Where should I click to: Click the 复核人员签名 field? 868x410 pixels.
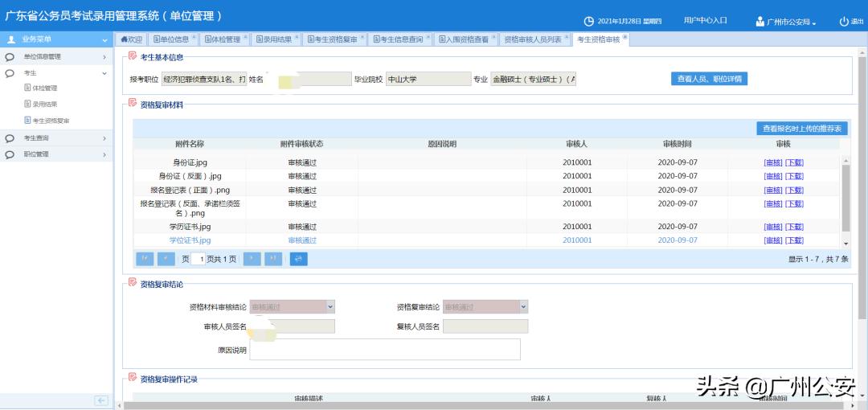click(485, 326)
